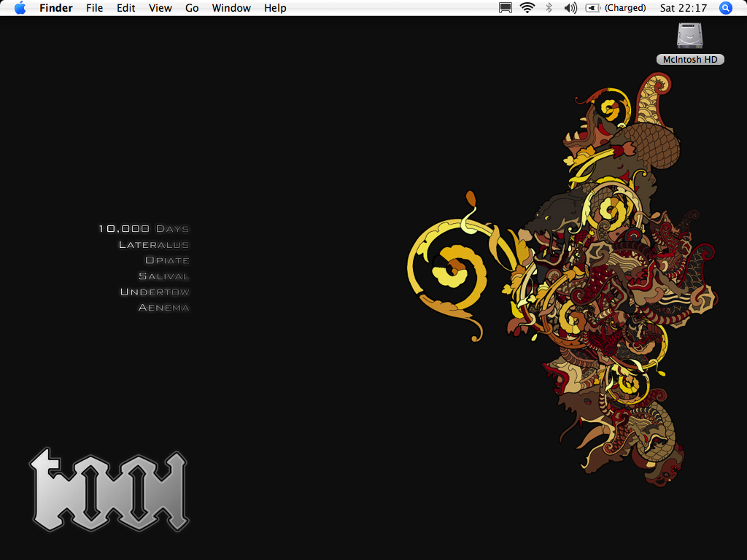Click the battery power icon
Image resolution: width=747 pixels, height=560 pixels.
(x=592, y=8)
